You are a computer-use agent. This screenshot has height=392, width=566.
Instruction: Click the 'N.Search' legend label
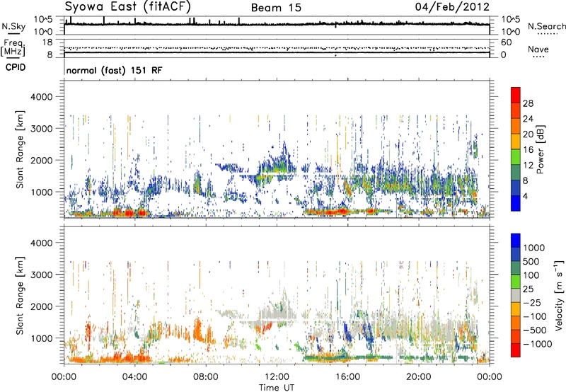[x=546, y=26]
